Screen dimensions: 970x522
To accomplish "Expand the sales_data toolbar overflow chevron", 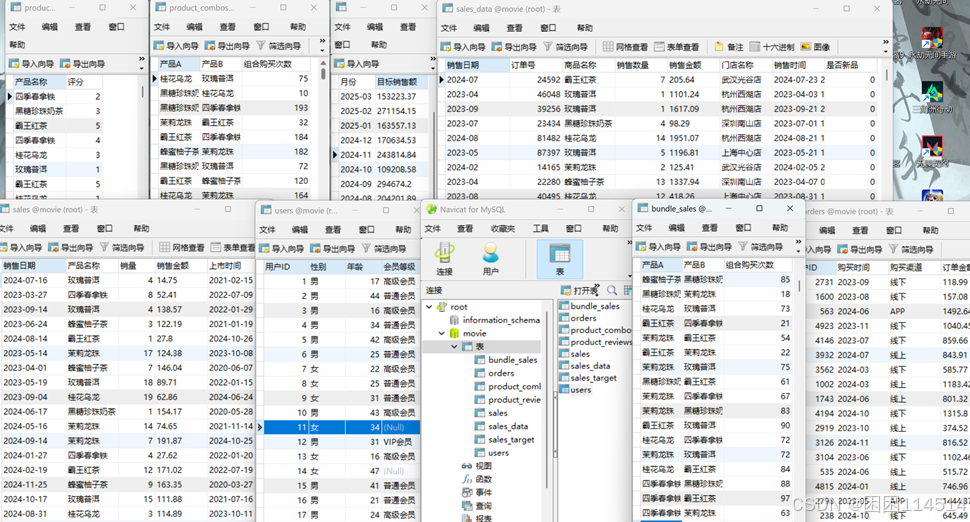I will pyautogui.click(x=885, y=42).
